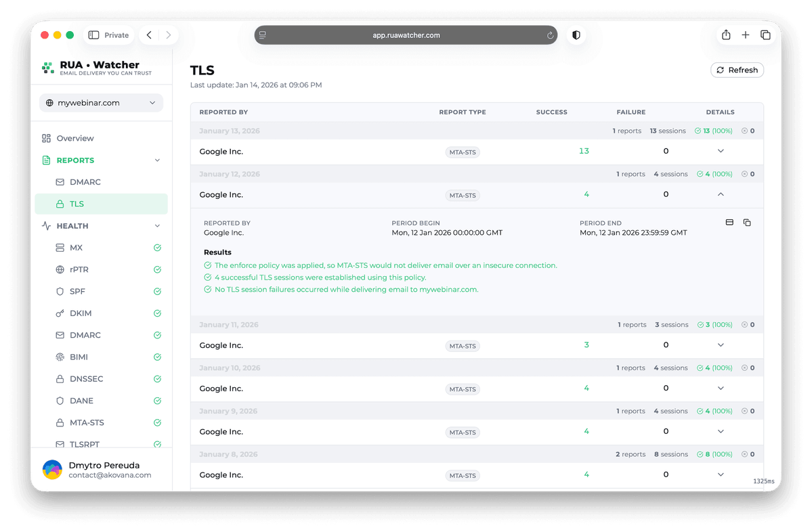The height and width of the screenshot is (532, 812).
Task: Click the MTA-STS green check status icon
Action: (157, 423)
